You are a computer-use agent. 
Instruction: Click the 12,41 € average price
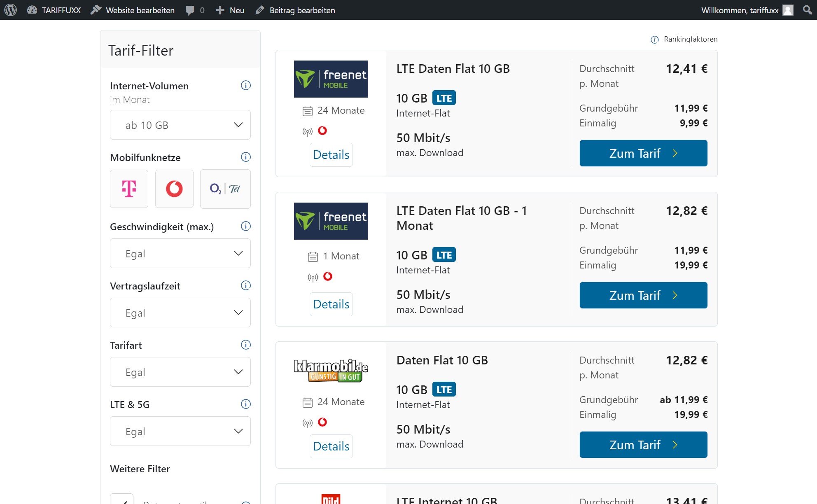(687, 69)
